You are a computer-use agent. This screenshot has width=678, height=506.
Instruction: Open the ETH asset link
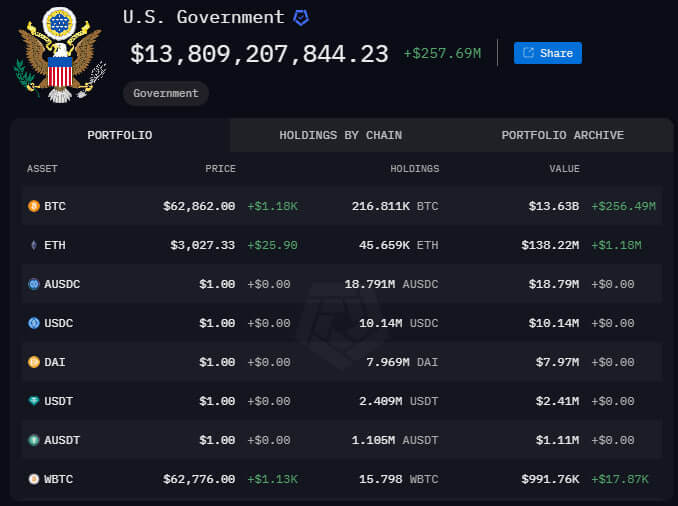55,245
